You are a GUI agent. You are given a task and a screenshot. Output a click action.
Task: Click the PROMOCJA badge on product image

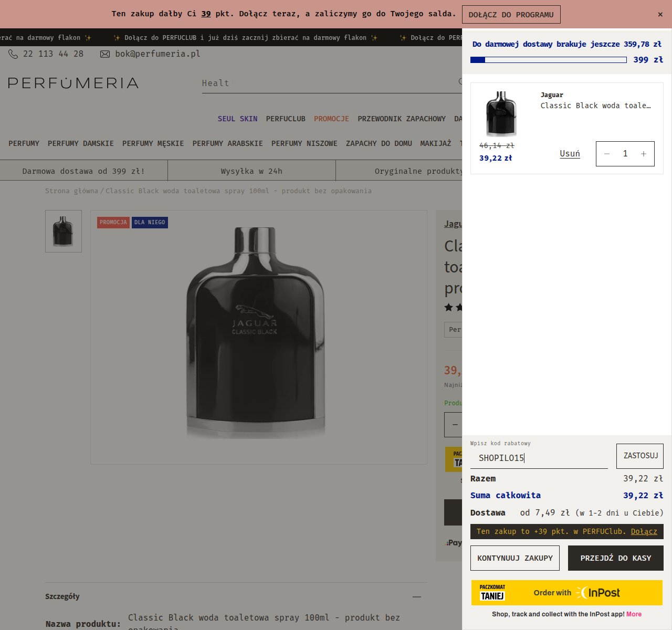(x=113, y=223)
